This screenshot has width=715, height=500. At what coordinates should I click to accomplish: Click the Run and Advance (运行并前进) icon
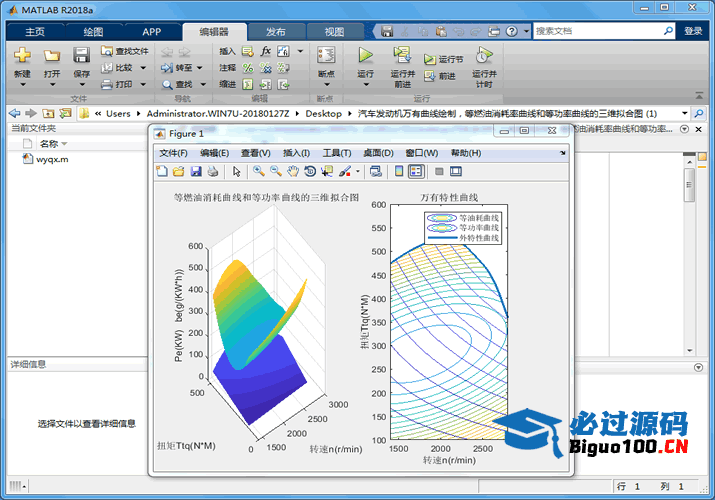402,55
